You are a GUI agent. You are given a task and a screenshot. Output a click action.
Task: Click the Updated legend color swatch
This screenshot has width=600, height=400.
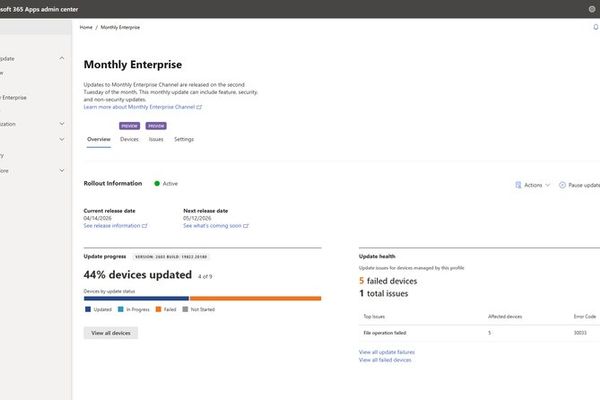pos(88,309)
